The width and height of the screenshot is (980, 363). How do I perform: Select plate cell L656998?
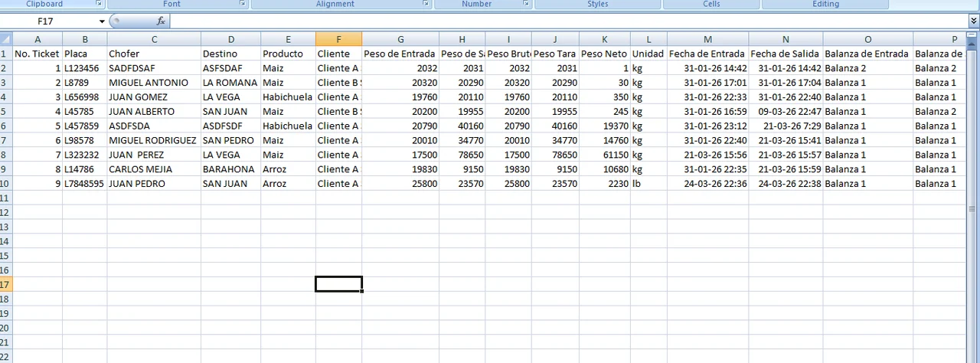click(85, 97)
